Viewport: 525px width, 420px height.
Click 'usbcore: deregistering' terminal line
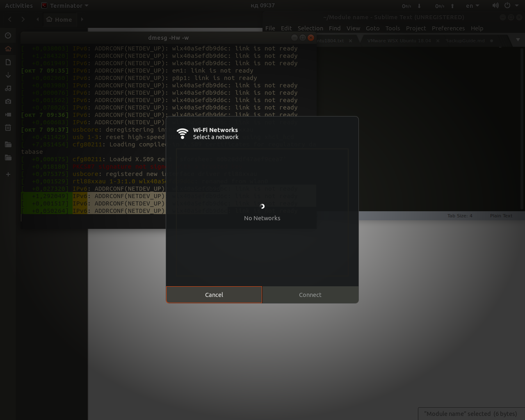(94, 130)
